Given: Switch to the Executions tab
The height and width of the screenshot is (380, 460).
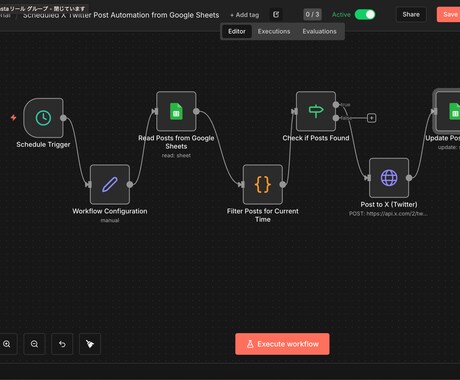Looking at the screenshot, I should pyautogui.click(x=274, y=31).
